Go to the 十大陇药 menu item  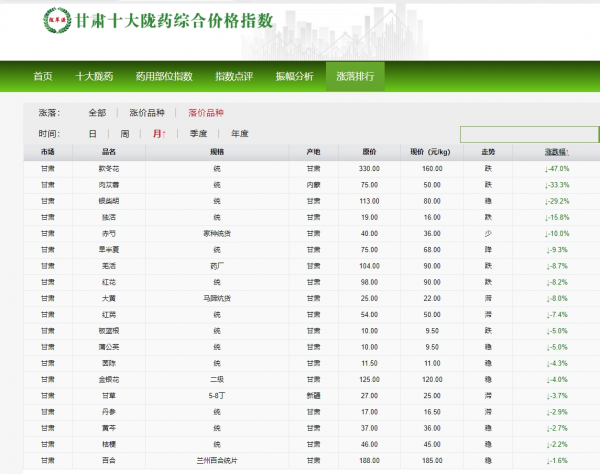coord(94,76)
